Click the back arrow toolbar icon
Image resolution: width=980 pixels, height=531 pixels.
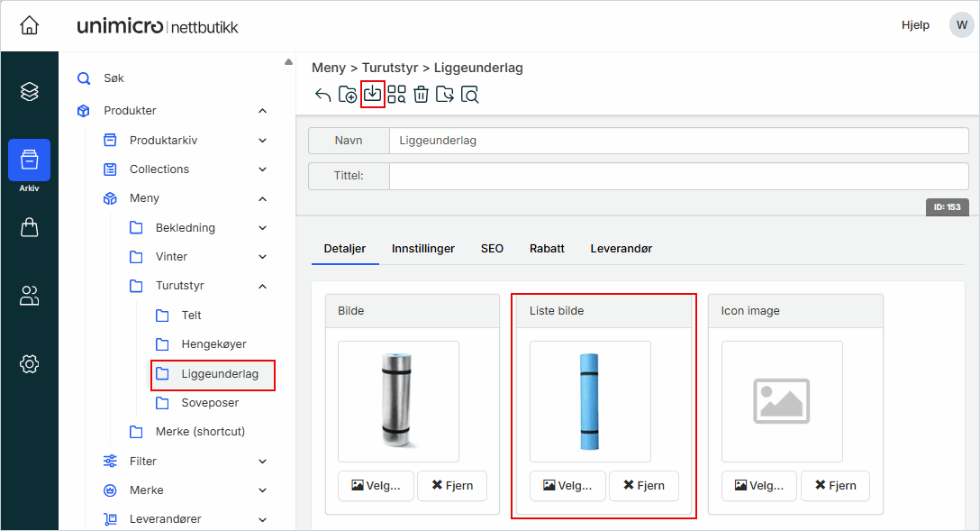click(x=322, y=95)
